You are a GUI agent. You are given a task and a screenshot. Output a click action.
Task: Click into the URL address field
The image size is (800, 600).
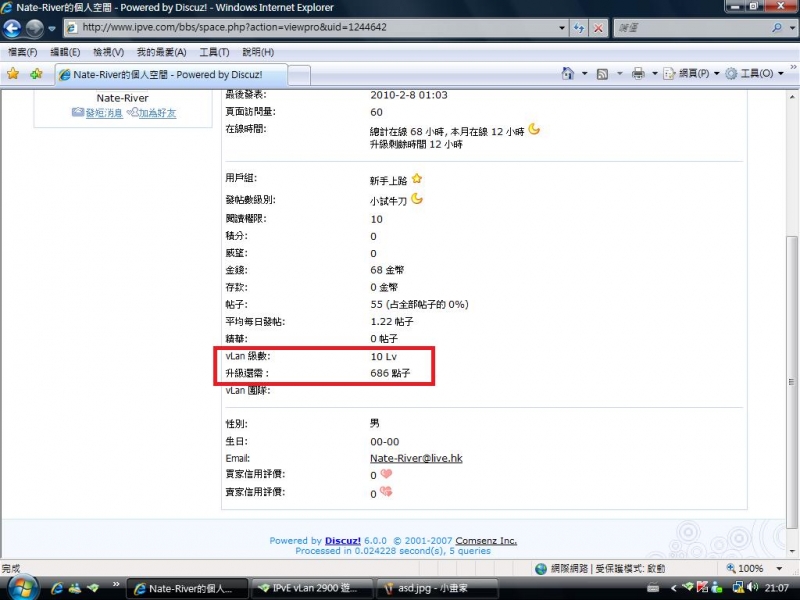[x=316, y=28]
